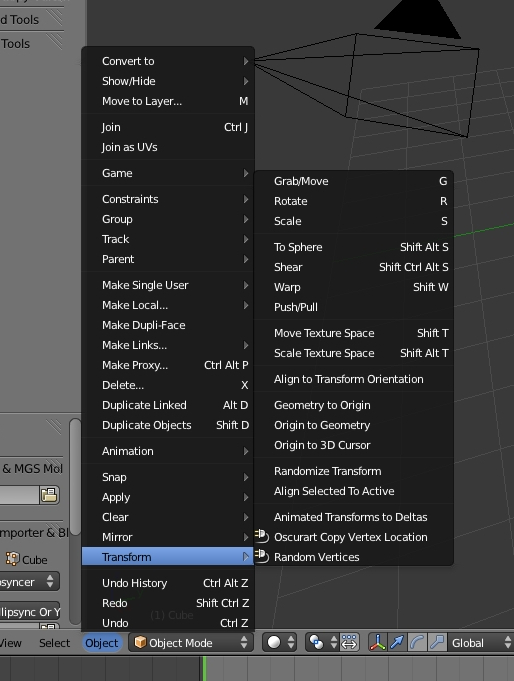The height and width of the screenshot is (681, 514).
Task: Open the Object Mode dropdown
Action: tap(191, 642)
